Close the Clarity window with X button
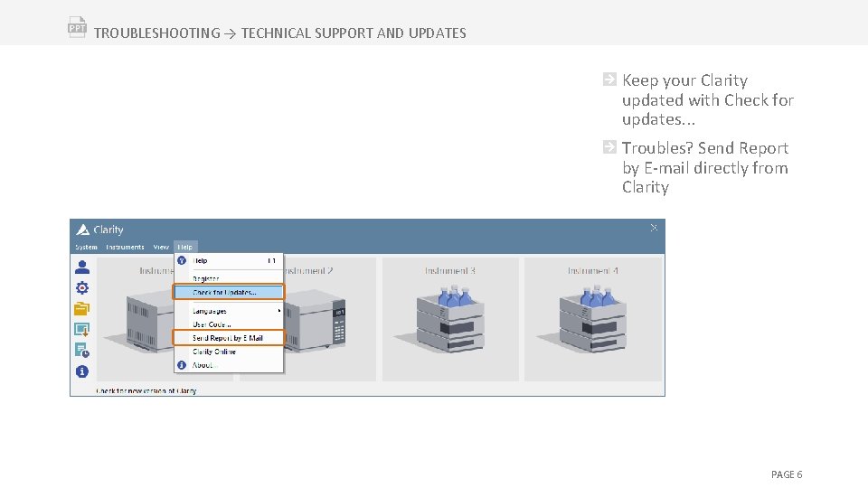The height and width of the screenshot is (488, 868). point(654,228)
